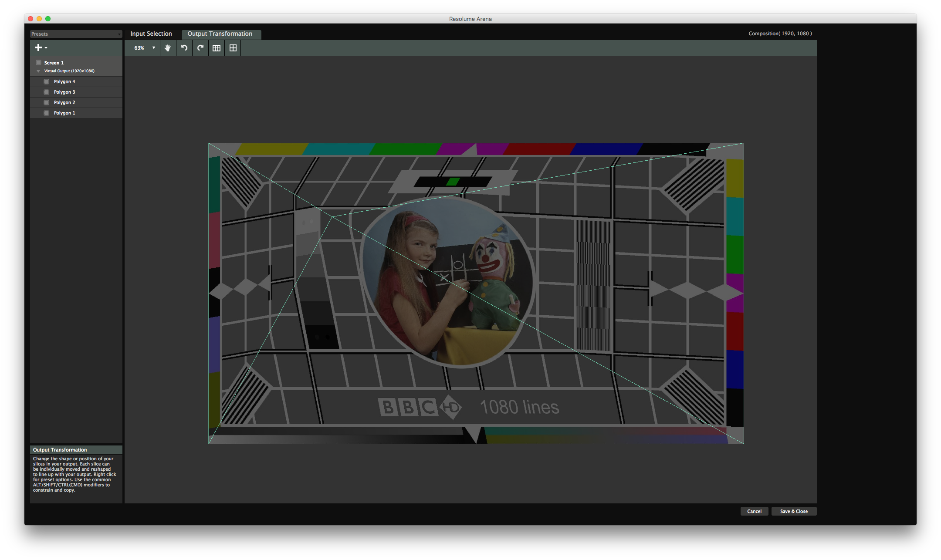Click the Save & Close button
Screen dimensions: 941x560
[x=794, y=511]
